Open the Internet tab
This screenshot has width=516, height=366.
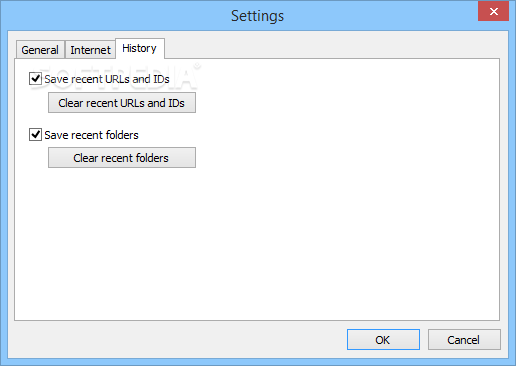90,50
